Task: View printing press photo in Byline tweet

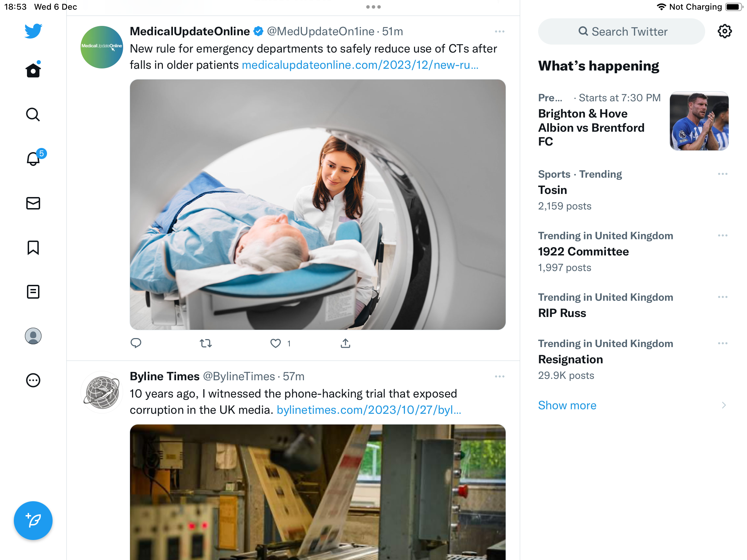Action: (x=317, y=492)
